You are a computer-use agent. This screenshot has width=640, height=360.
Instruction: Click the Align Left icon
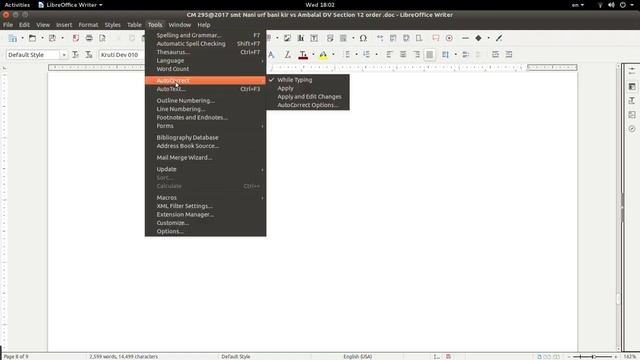[389, 54]
